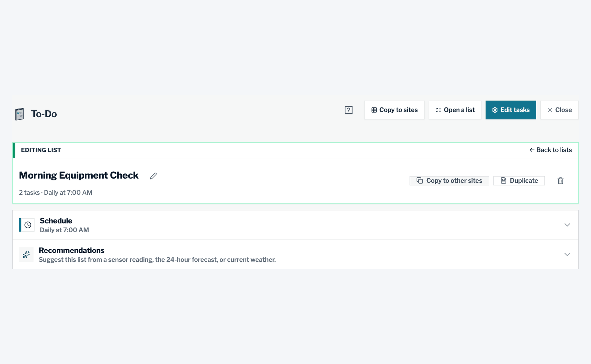Click the Recommendations sparkle icon
The image size is (591, 364).
click(x=26, y=255)
